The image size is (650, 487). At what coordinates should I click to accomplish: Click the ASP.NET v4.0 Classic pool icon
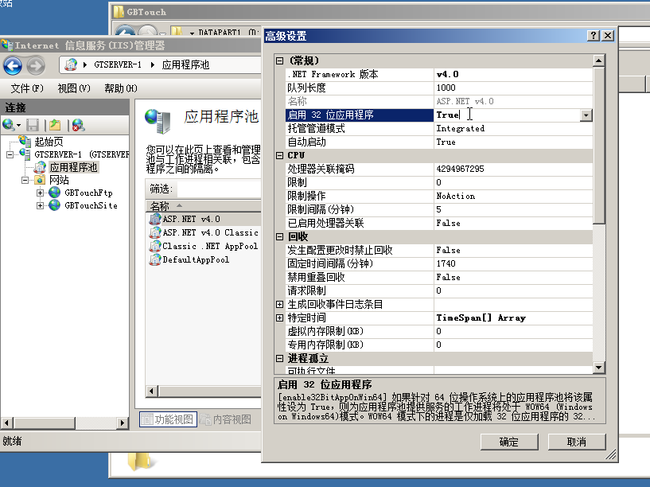(x=155, y=233)
